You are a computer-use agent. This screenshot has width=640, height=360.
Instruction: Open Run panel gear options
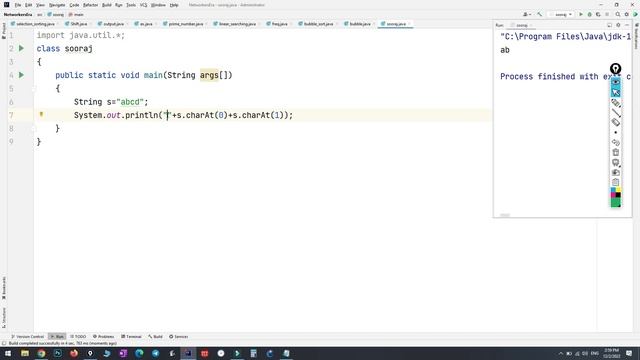618,25
